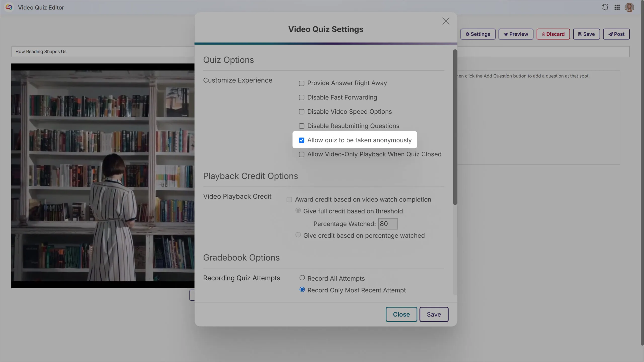Screen dimensions: 644x362
Task: Click the dialog's Save button
Action: [433, 314]
